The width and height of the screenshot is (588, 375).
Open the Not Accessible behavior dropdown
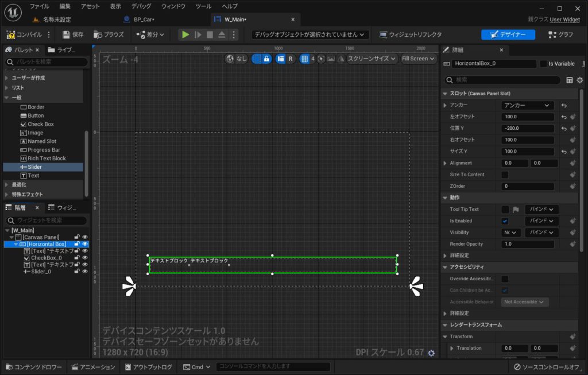coord(525,302)
